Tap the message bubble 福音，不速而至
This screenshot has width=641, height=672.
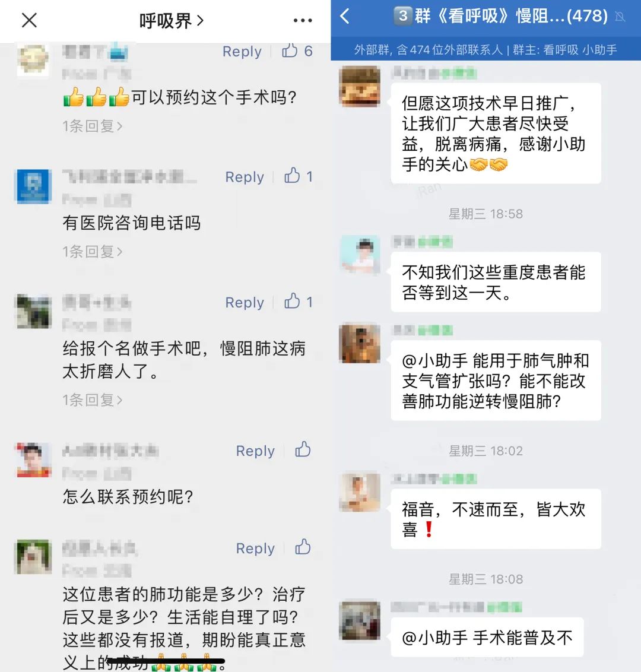point(496,519)
